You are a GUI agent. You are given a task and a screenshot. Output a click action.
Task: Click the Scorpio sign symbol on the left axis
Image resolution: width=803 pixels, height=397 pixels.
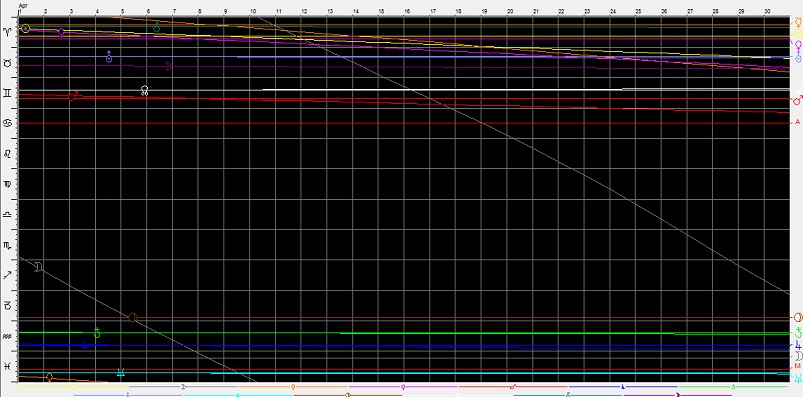tap(7, 246)
